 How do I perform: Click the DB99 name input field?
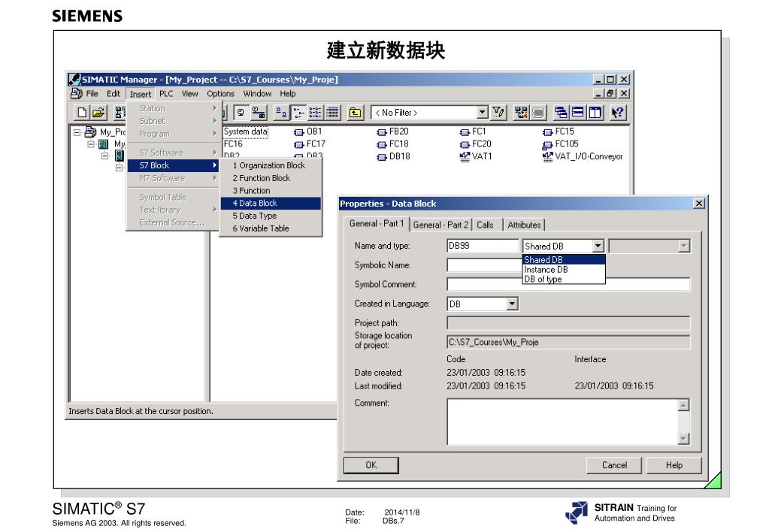[x=483, y=246]
